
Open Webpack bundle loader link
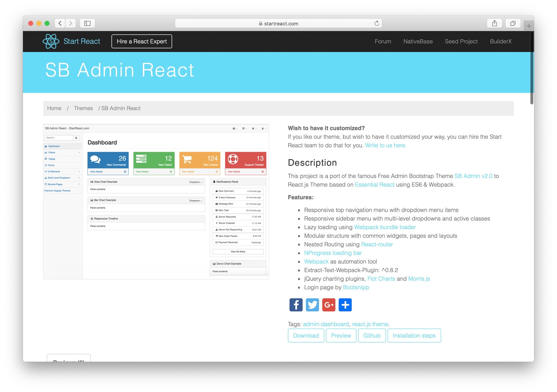tap(385, 227)
